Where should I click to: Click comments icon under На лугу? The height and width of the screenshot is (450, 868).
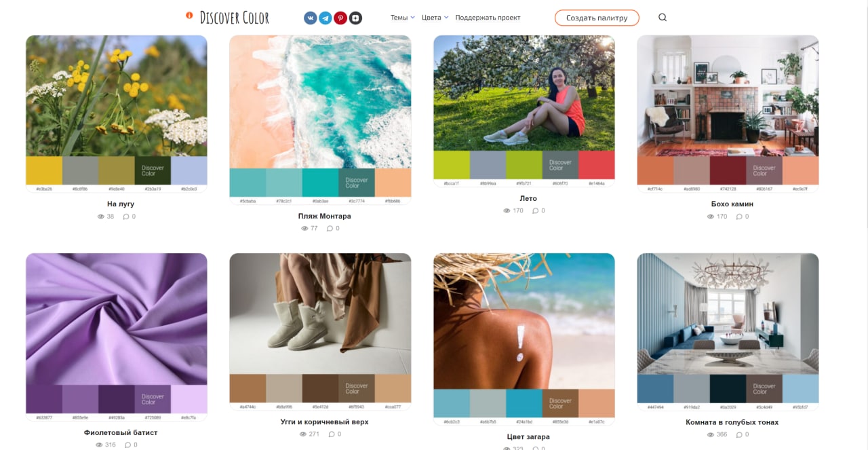coord(125,217)
